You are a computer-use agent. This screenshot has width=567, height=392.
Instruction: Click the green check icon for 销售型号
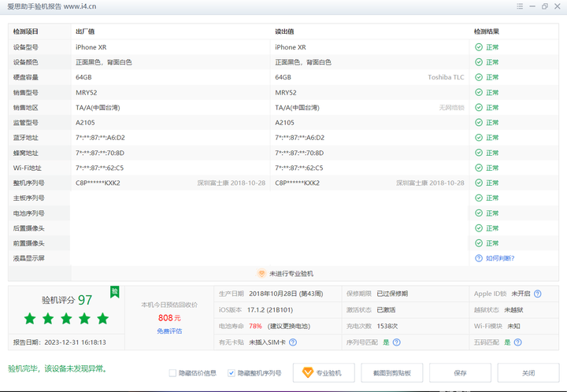pyautogui.click(x=479, y=93)
